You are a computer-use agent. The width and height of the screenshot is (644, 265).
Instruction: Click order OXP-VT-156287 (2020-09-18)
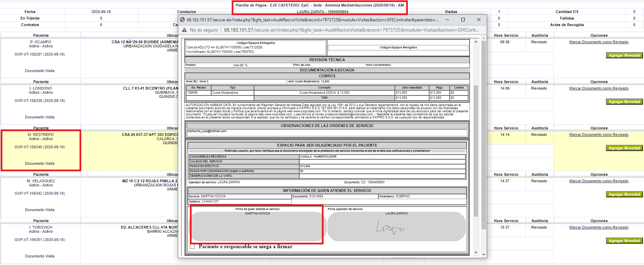coord(40,54)
